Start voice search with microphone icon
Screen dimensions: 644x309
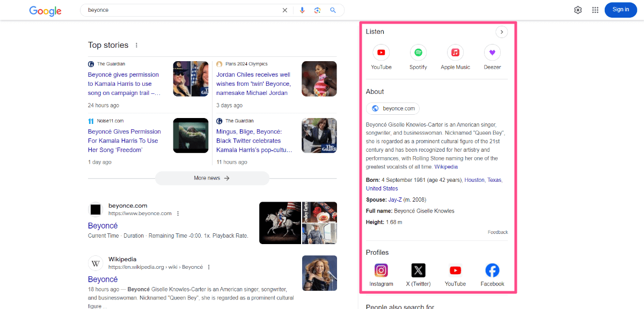pyautogui.click(x=302, y=10)
